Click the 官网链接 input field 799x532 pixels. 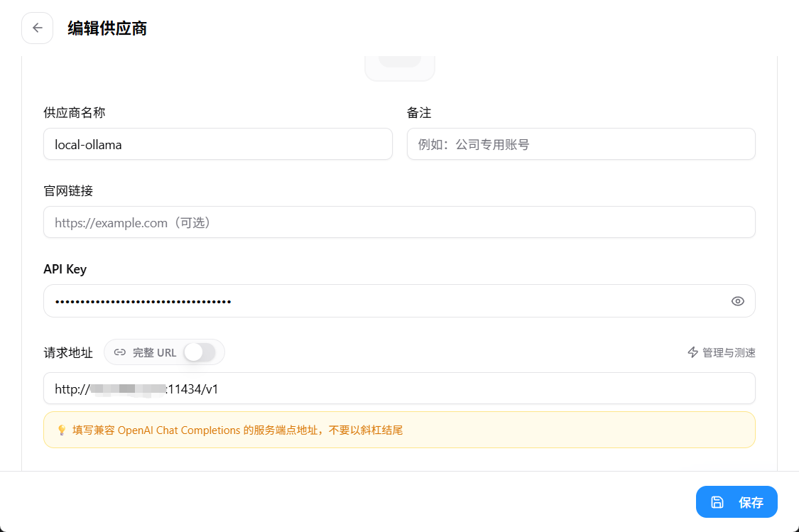point(399,222)
